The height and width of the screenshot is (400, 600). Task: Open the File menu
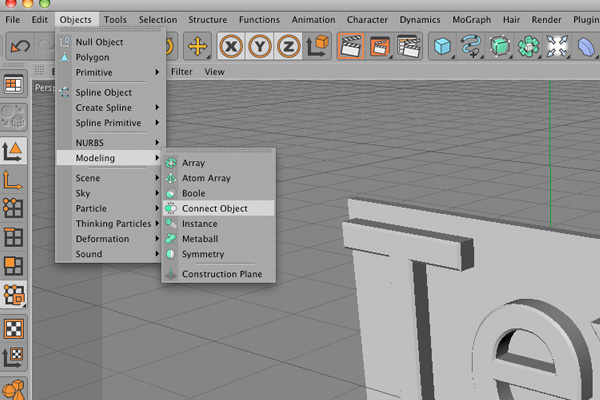(13, 20)
